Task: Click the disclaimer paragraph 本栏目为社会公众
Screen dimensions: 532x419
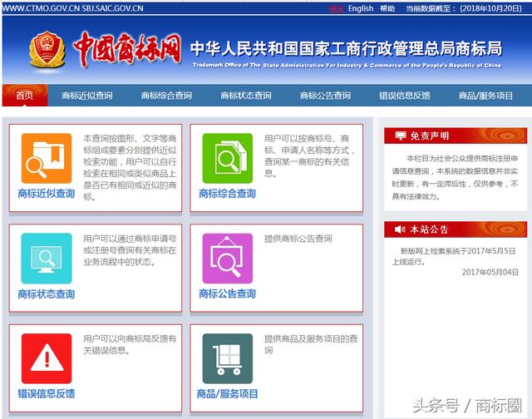Action: (455, 177)
